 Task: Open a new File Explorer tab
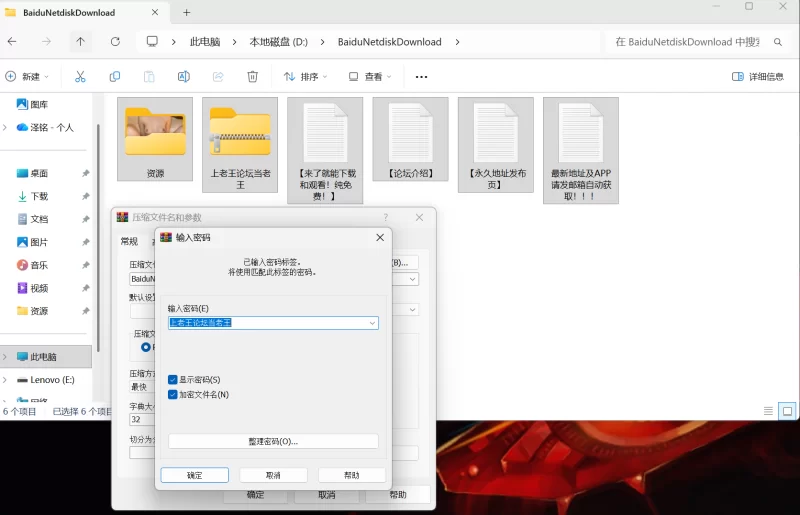click(x=186, y=13)
